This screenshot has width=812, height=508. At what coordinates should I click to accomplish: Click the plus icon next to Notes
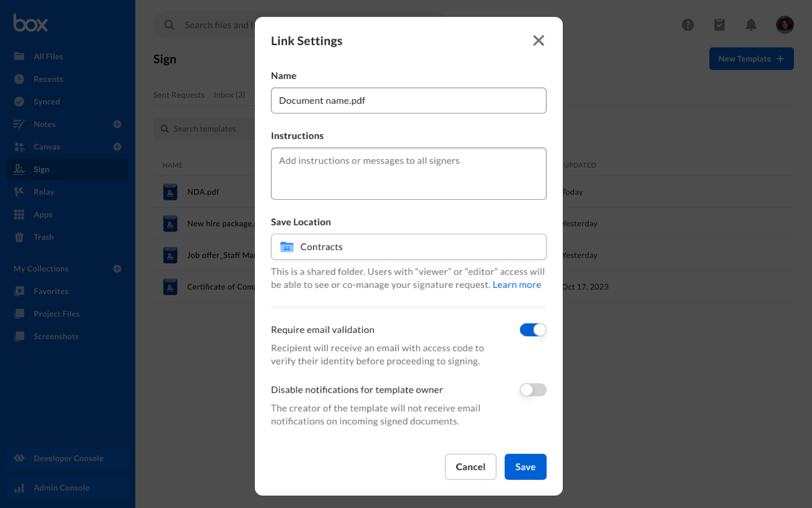point(117,124)
